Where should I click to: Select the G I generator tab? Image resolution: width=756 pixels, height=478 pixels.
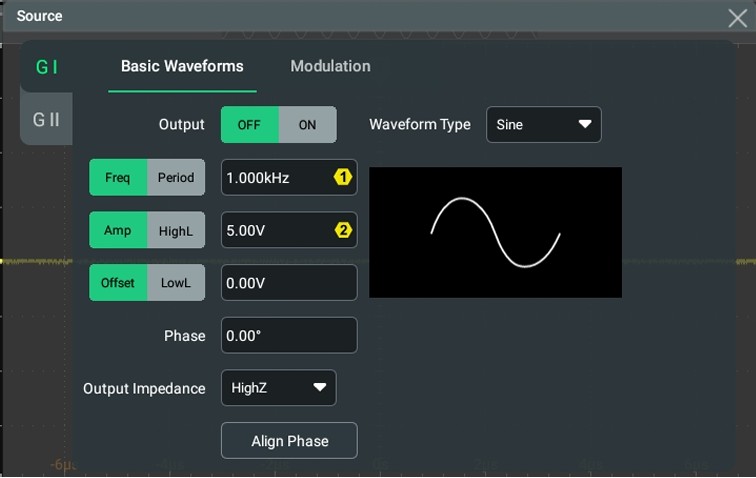tap(47, 68)
